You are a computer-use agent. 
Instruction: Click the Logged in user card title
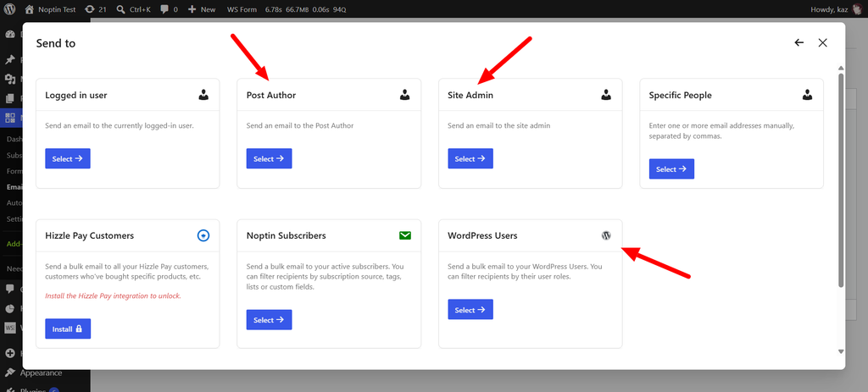75,95
